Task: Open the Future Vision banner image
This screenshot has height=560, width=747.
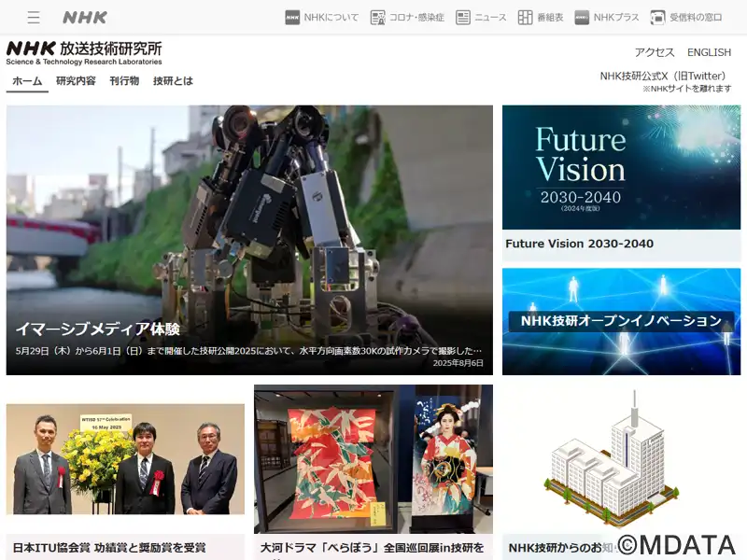Action: (621, 167)
